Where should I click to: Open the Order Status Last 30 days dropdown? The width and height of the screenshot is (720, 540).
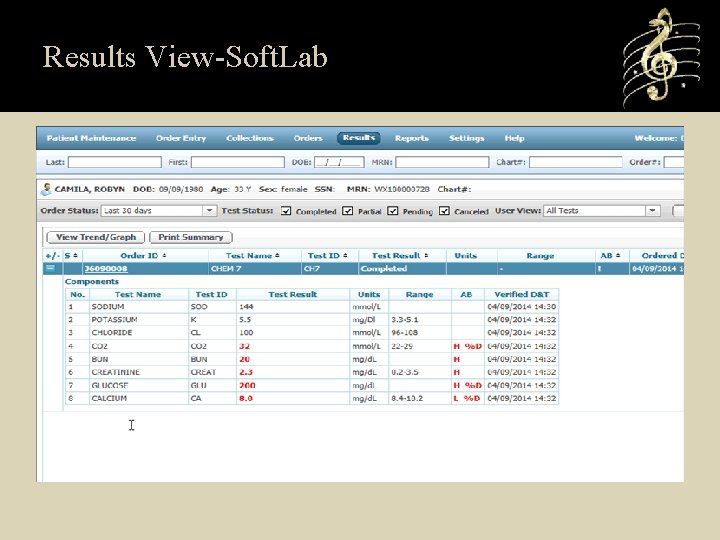point(209,211)
